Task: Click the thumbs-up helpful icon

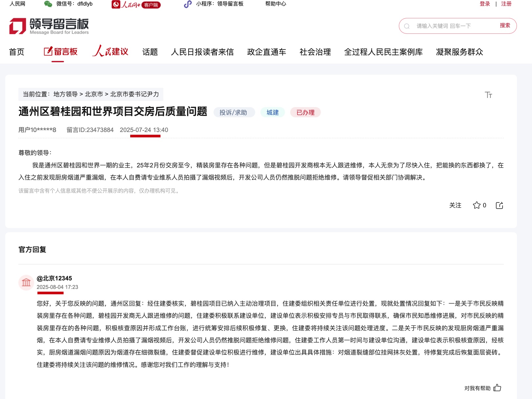Action: pos(497,388)
